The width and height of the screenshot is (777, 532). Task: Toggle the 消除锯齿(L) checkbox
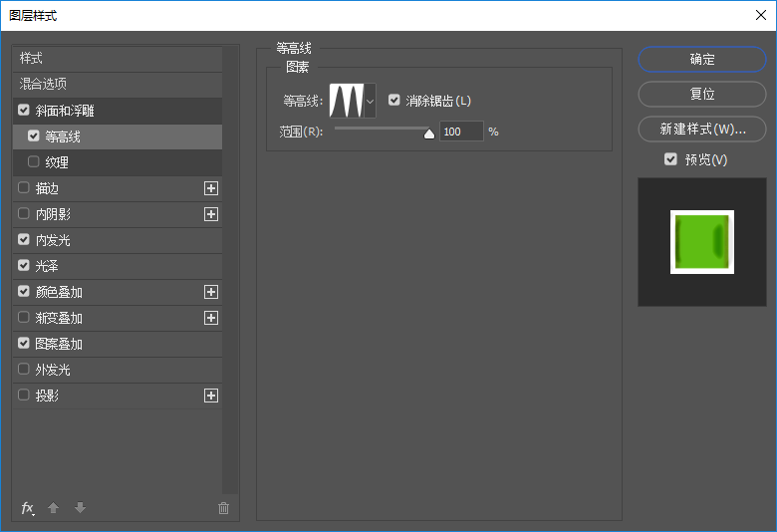pyautogui.click(x=393, y=101)
